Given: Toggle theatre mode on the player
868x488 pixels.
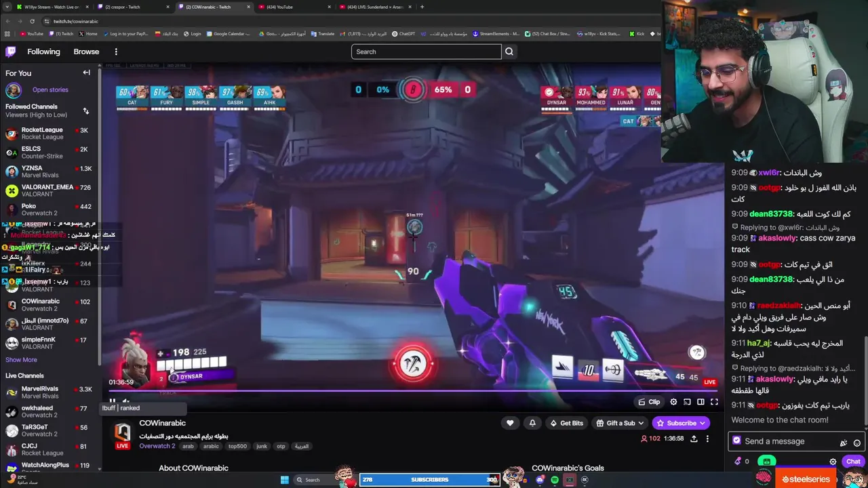Looking at the screenshot, I should click(701, 402).
